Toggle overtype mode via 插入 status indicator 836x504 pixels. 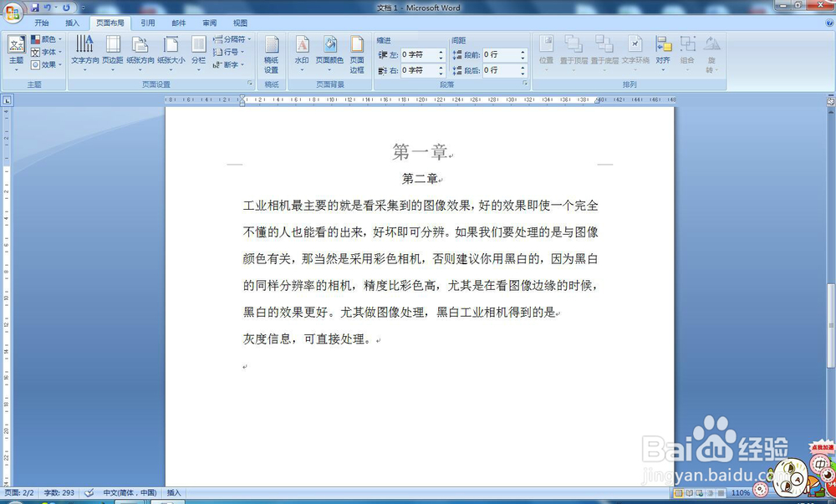[x=174, y=493]
